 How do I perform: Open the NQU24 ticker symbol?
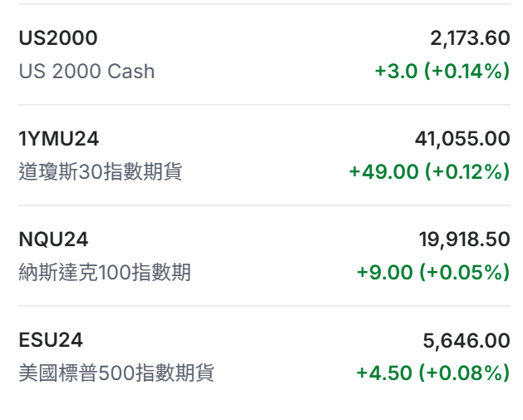point(53,240)
